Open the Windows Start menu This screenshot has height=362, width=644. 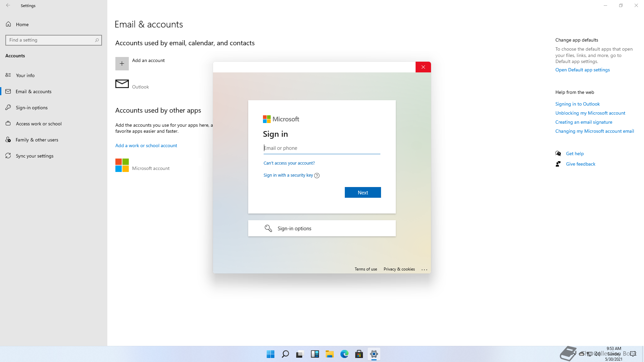[271, 354]
